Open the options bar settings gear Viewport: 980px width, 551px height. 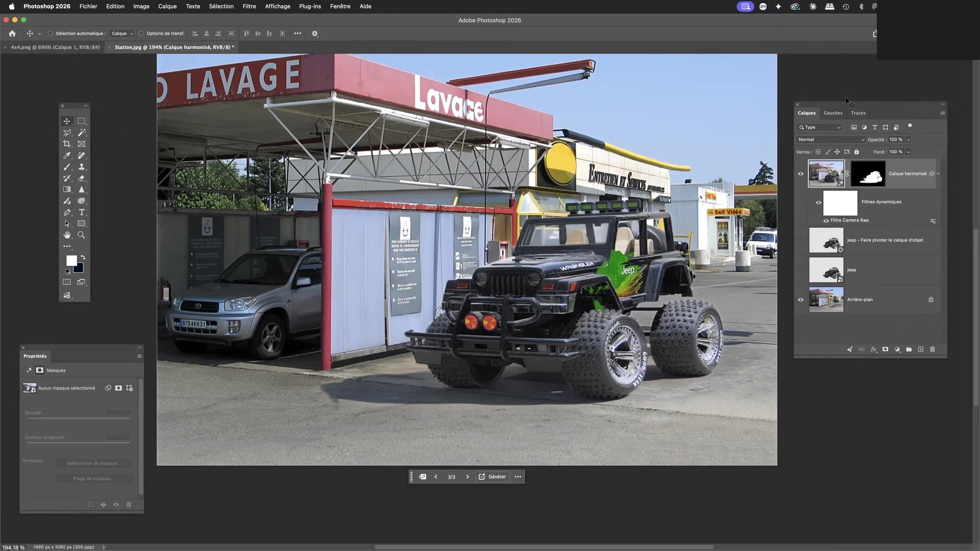(315, 34)
